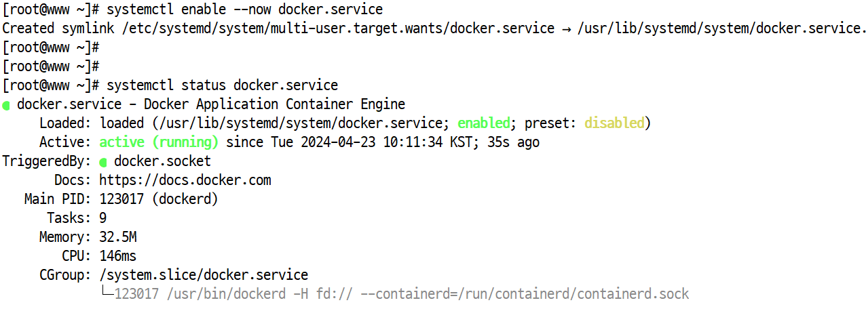
Task: Click the "systemctl status docker.service" command
Action: pyautogui.click(x=222, y=85)
